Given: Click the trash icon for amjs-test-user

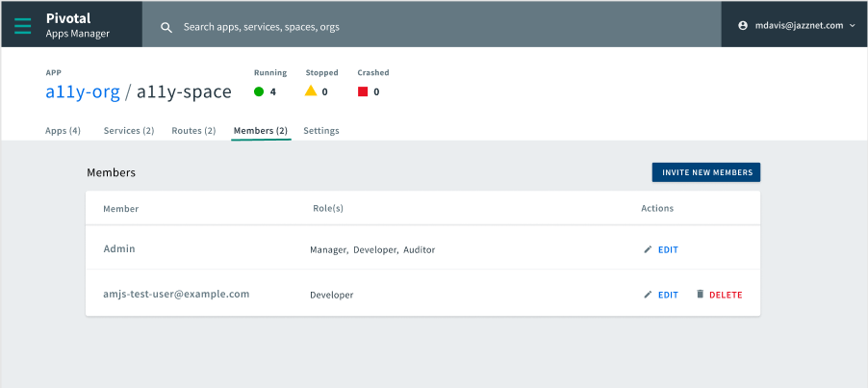Looking at the screenshot, I should [701, 295].
